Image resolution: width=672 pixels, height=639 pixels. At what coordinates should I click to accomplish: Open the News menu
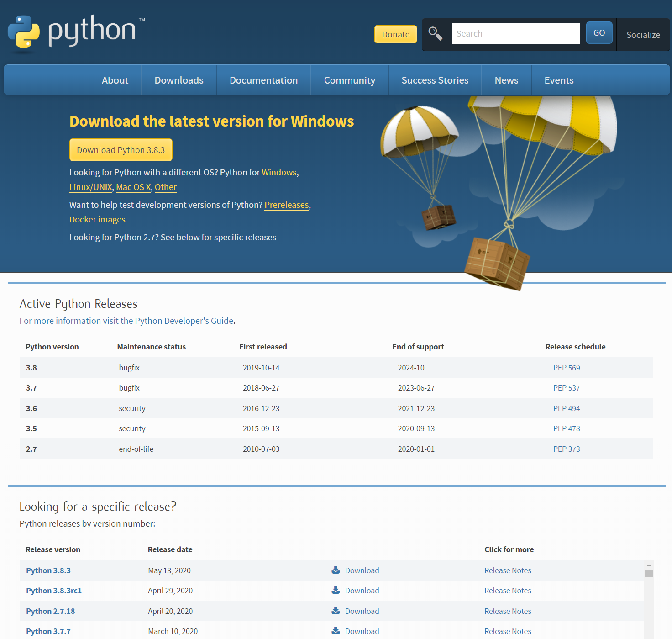coord(507,80)
